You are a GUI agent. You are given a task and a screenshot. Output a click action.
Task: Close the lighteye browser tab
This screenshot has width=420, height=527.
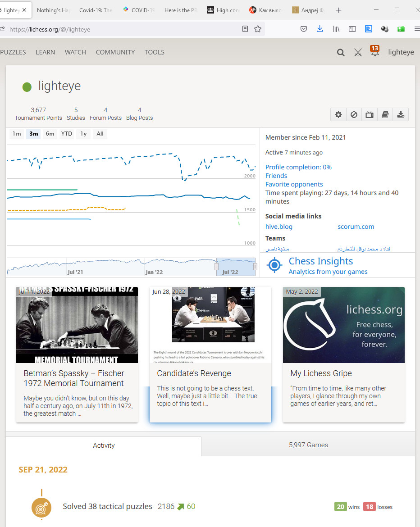click(x=24, y=10)
